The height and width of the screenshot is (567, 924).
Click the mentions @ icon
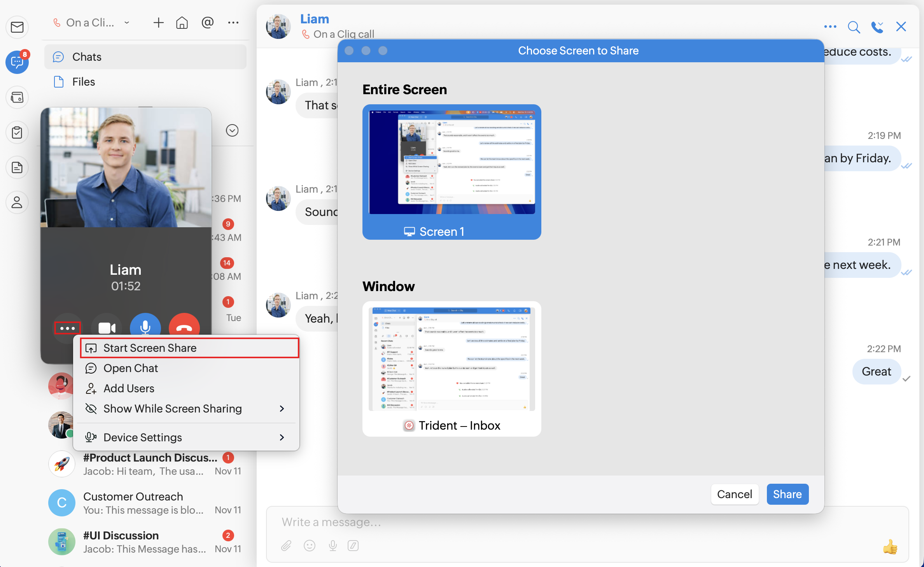(x=208, y=23)
